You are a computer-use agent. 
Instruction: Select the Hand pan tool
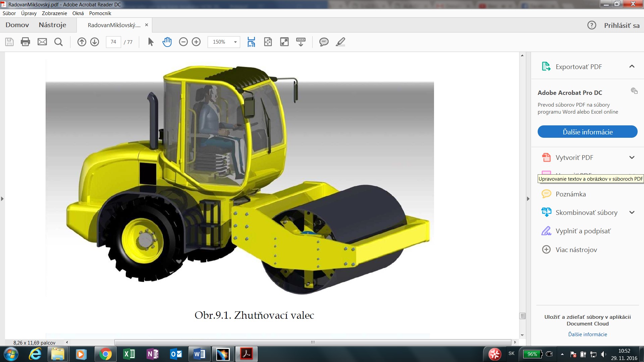[167, 42]
